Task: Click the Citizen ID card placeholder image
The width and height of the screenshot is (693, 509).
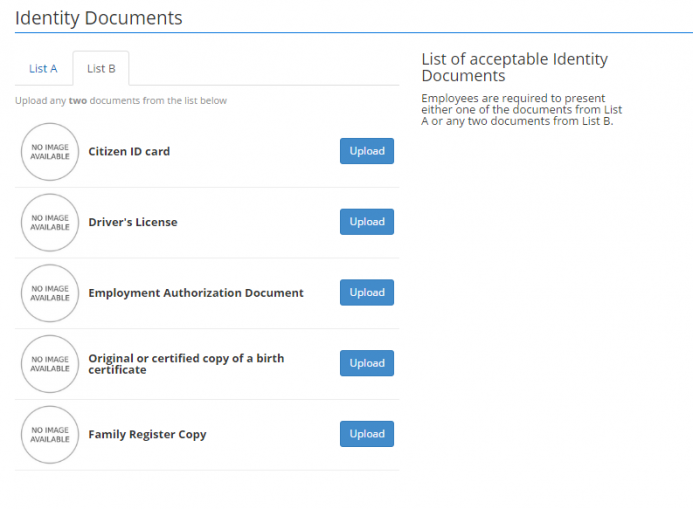Action: (49, 152)
